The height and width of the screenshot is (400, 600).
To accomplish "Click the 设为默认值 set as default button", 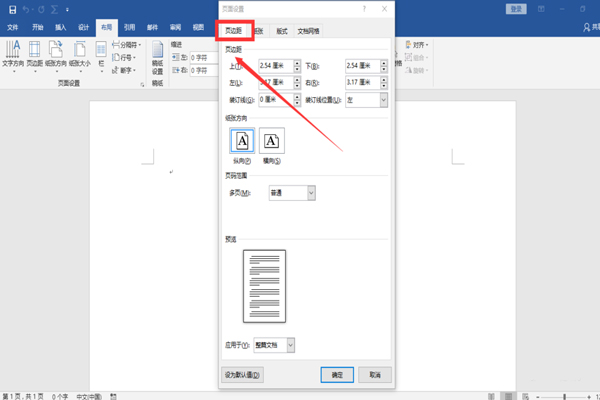I will (243, 374).
